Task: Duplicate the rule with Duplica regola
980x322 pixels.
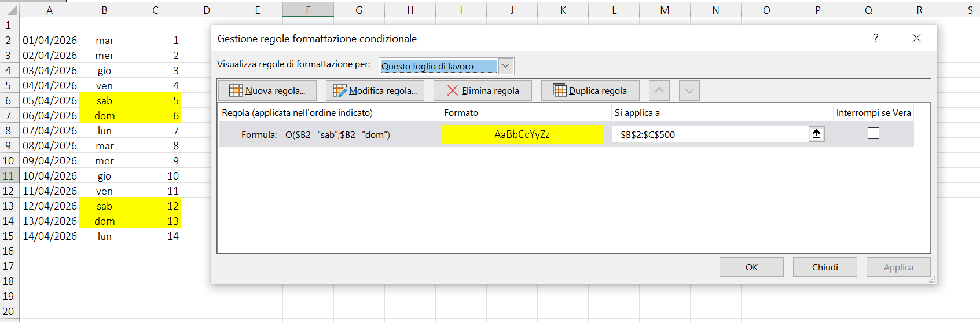Action: pos(590,90)
